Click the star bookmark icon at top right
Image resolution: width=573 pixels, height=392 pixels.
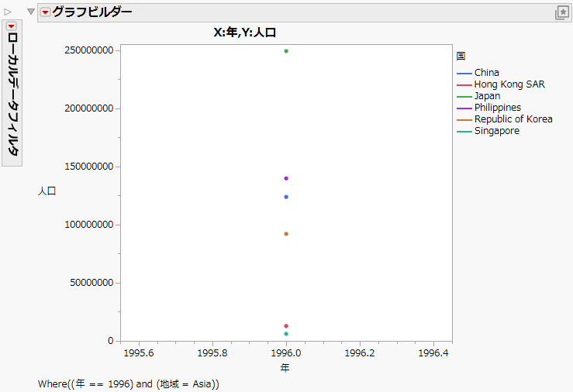click(562, 12)
